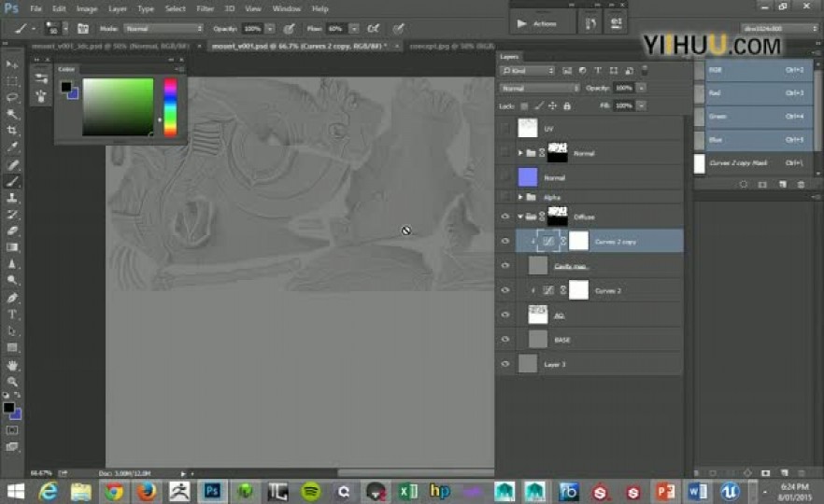Play the Actions panel button
This screenshot has height=504, width=824.
tap(521, 23)
